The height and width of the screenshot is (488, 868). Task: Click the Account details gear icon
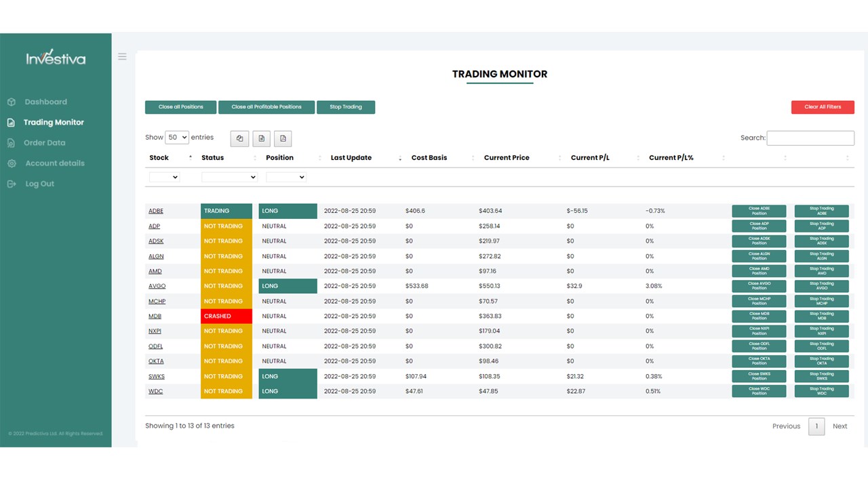click(12, 163)
